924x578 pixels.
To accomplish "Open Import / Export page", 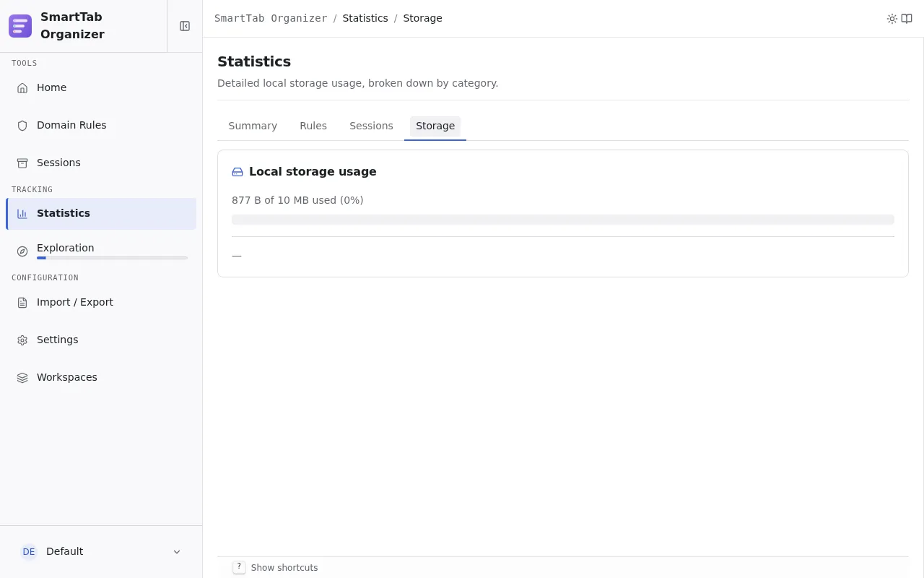I will coord(101,303).
